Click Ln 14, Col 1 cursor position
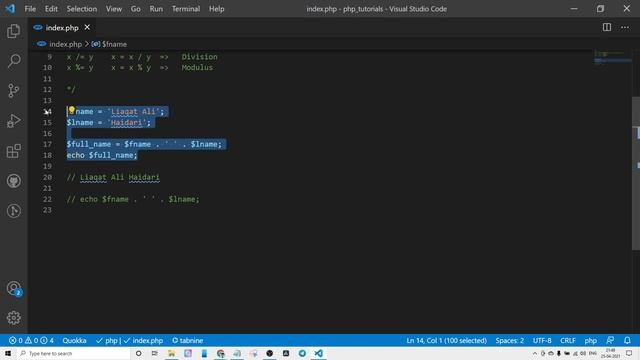The image size is (640, 360). (x=447, y=340)
